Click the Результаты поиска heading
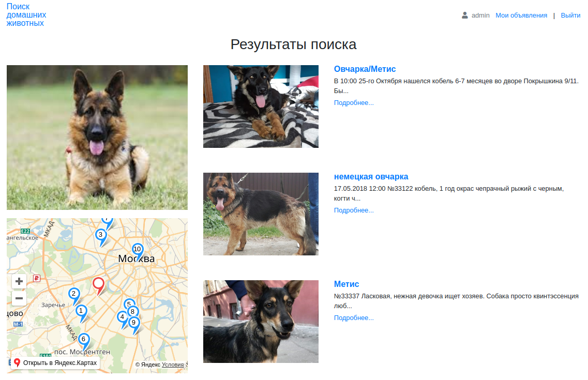The width and height of the screenshot is (588, 380). coord(293,44)
